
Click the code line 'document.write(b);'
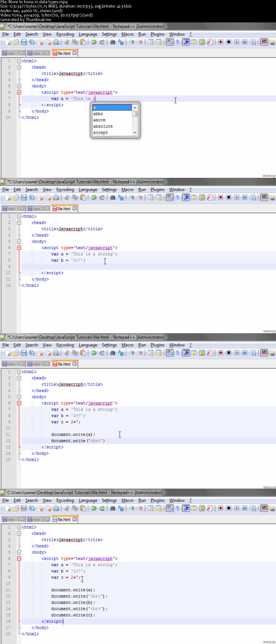73,602
